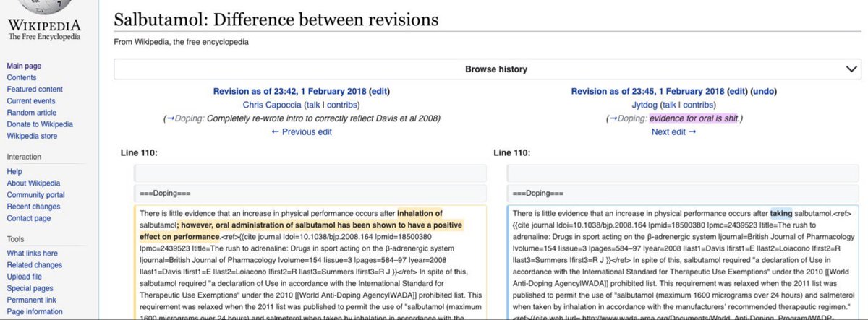Open Special pages link
868x320 pixels.
click(30, 288)
